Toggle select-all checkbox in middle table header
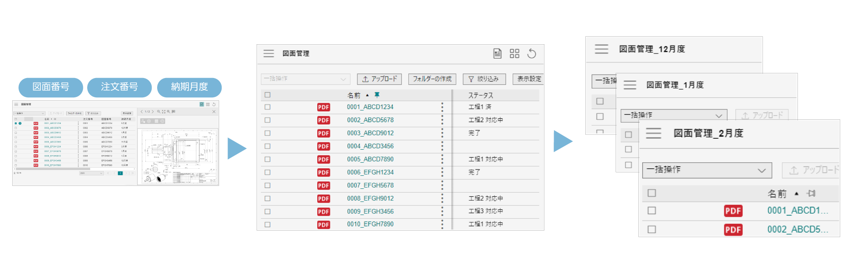868x274 pixels. pos(268,95)
